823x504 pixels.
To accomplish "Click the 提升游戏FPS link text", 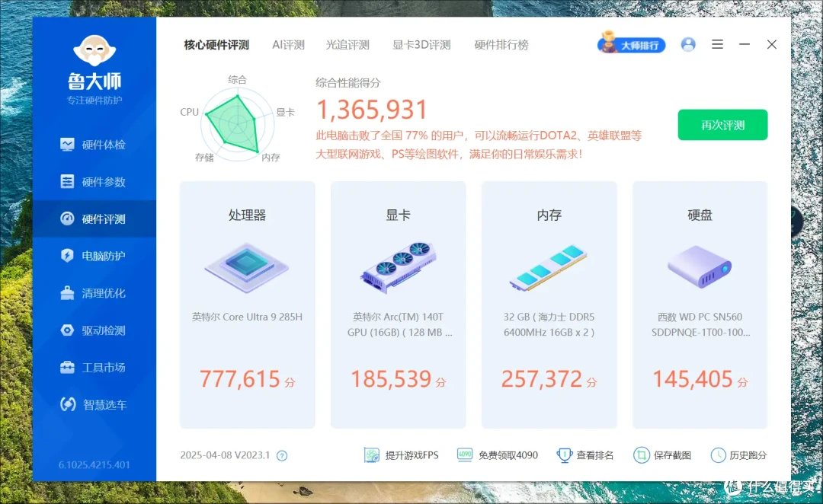I will pos(411,455).
